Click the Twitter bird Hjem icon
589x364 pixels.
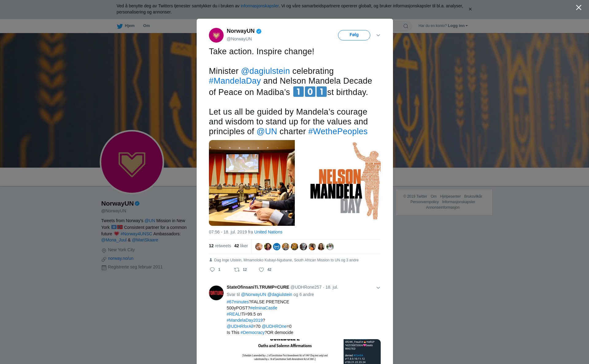pos(120,26)
